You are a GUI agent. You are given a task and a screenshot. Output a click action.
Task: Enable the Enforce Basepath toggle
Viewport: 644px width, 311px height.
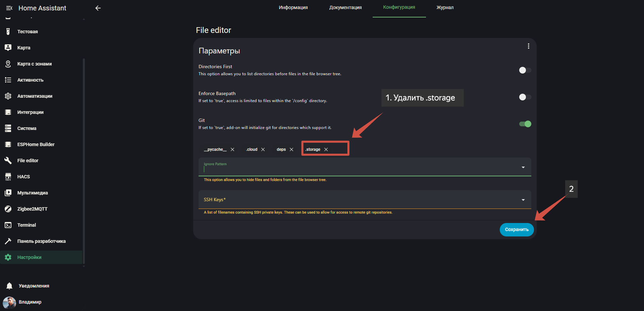[x=525, y=97]
